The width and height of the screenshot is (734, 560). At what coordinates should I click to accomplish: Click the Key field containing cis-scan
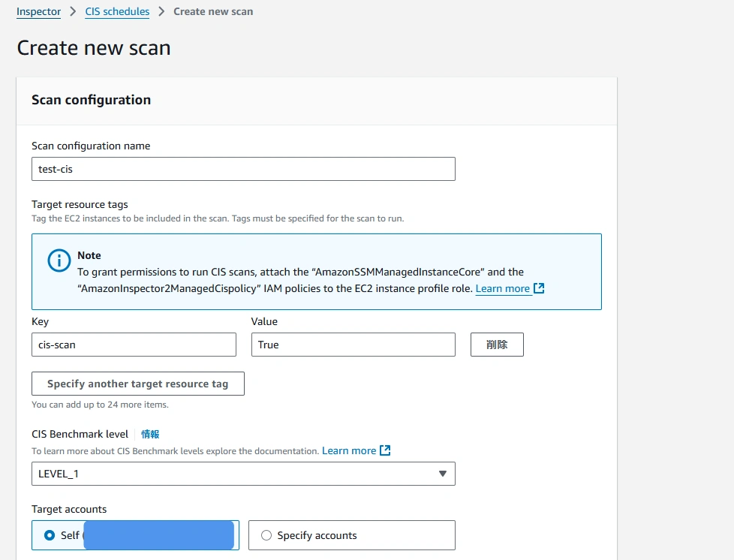coord(134,345)
